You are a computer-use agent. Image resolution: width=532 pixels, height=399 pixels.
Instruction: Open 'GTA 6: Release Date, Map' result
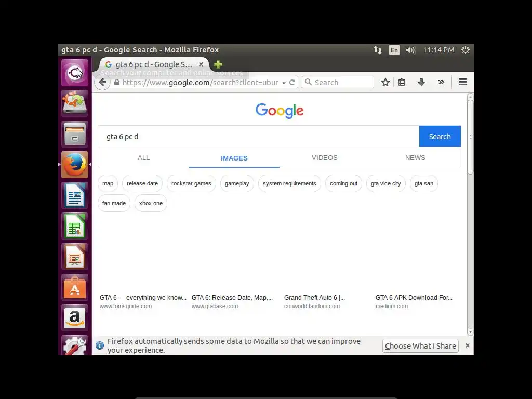coord(232,298)
